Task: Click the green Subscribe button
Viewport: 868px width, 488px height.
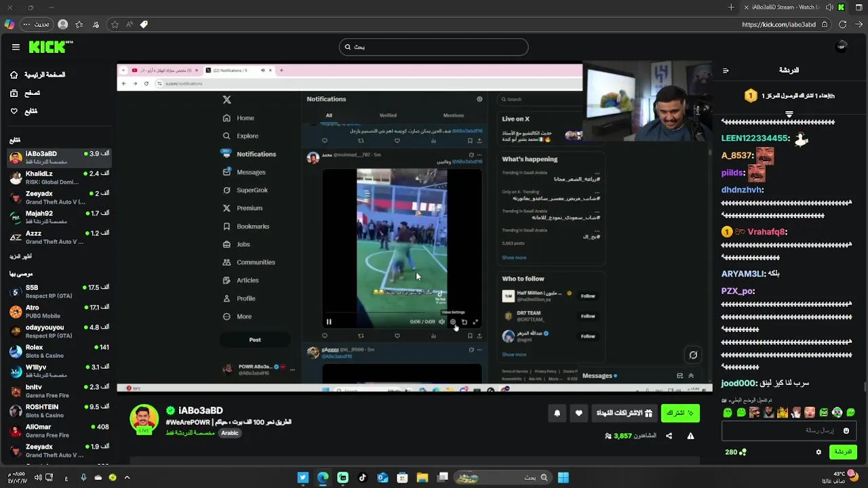Action: tap(680, 413)
